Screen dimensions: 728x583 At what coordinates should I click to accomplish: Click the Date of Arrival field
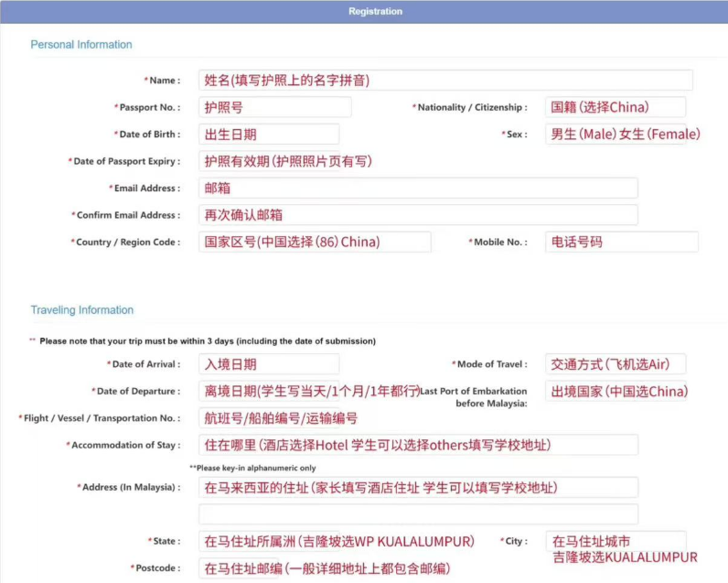pos(269,364)
